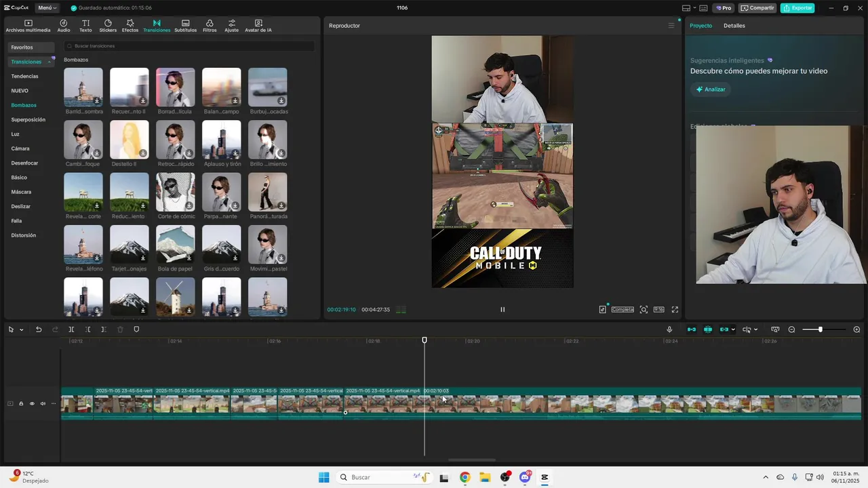868x488 pixels.
Task: Select the Distorsión transition category
Action: click(x=23, y=235)
